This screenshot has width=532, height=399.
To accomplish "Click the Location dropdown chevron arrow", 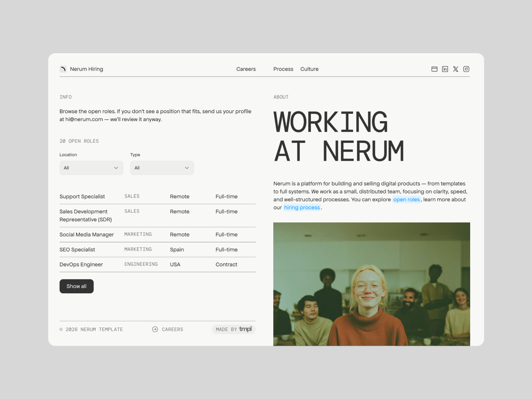I will pyautogui.click(x=116, y=168).
